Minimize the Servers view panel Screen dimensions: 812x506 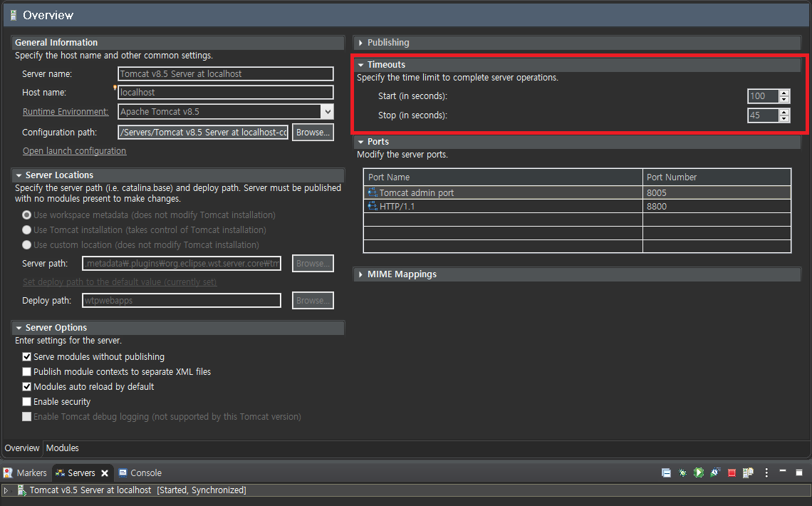click(783, 472)
